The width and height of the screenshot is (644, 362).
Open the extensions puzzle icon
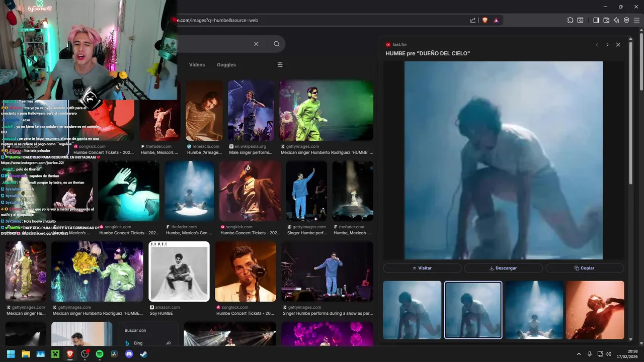[570, 20]
